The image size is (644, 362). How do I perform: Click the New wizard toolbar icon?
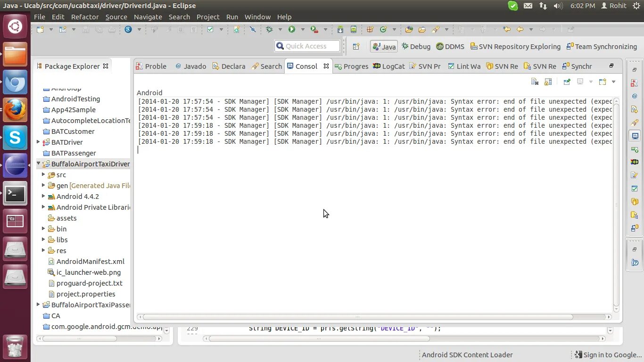coord(41,29)
